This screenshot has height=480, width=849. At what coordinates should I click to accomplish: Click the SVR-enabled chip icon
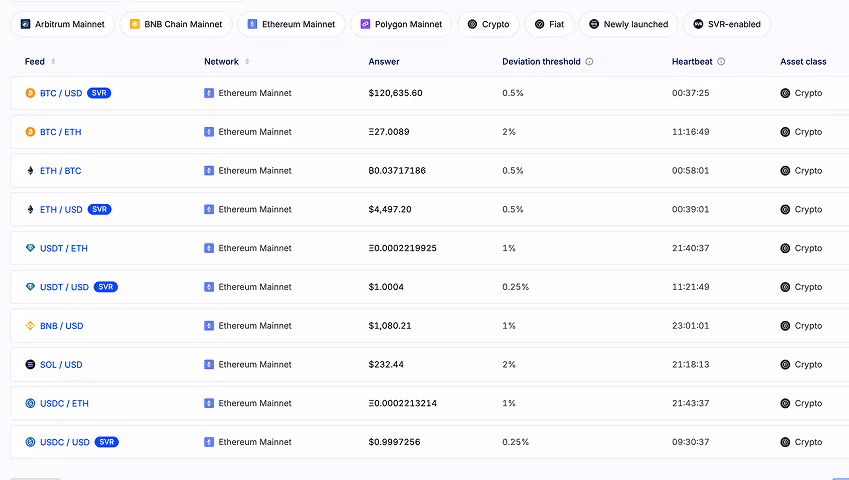click(x=698, y=24)
